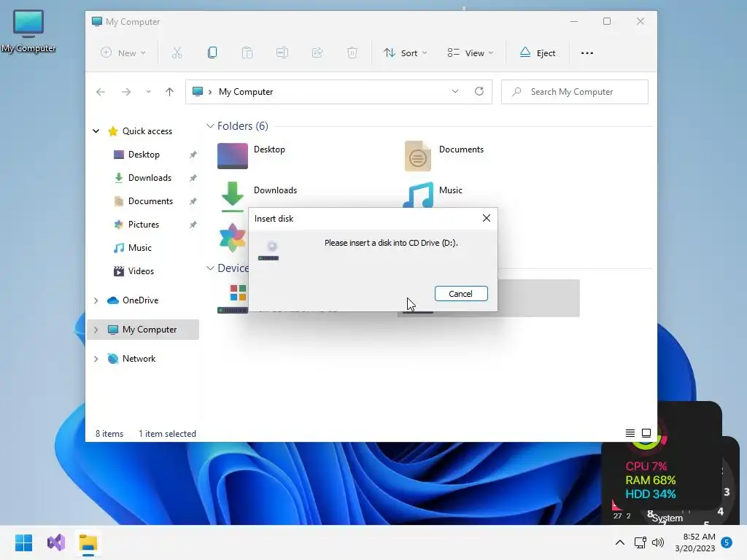This screenshot has width=747, height=560.
Task: Go forward with the Forward arrow
Action: [126, 92]
